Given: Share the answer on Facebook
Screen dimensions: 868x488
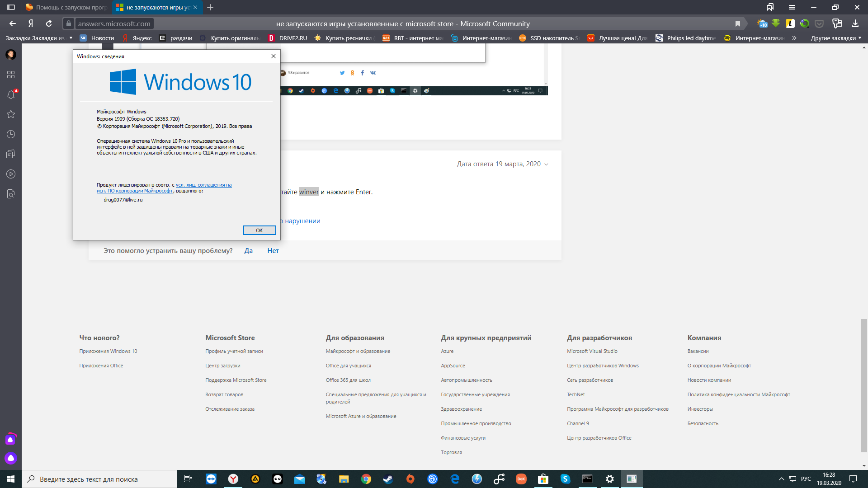Looking at the screenshot, I should 362,73.
